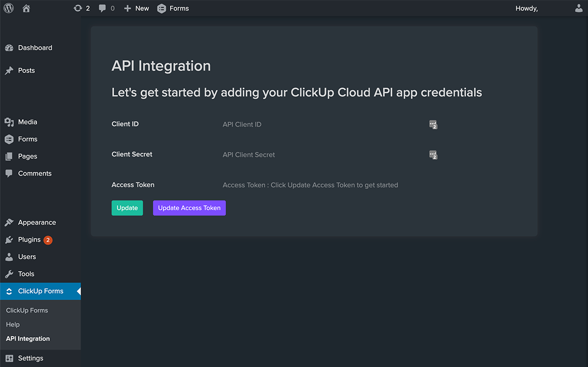
Task: Click the Comments sidebar icon
Action: point(9,174)
